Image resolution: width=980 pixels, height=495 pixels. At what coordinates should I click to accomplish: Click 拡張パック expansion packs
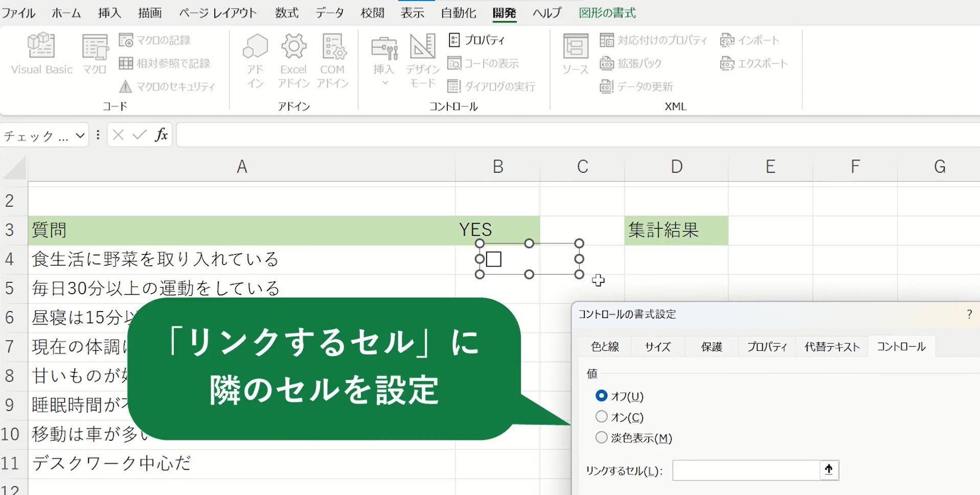630,63
